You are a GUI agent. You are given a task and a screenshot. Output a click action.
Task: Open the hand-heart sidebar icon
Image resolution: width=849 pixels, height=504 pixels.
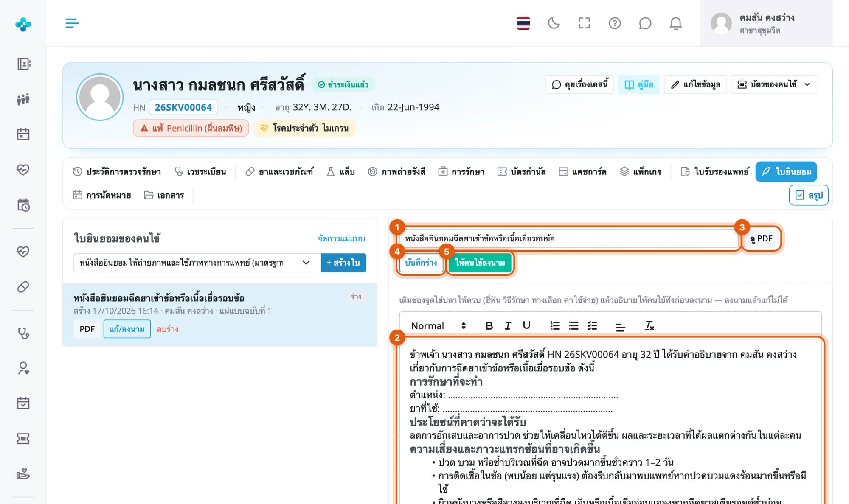click(x=23, y=474)
